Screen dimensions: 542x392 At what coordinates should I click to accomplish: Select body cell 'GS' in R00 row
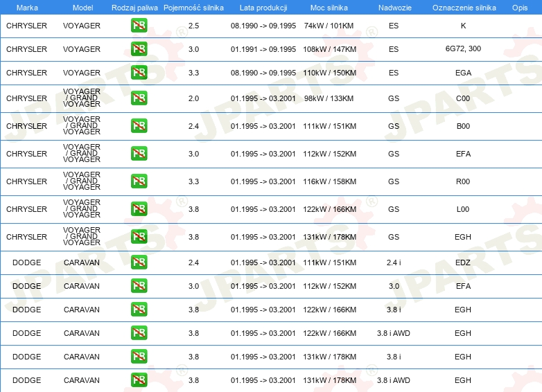tap(394, 181)
